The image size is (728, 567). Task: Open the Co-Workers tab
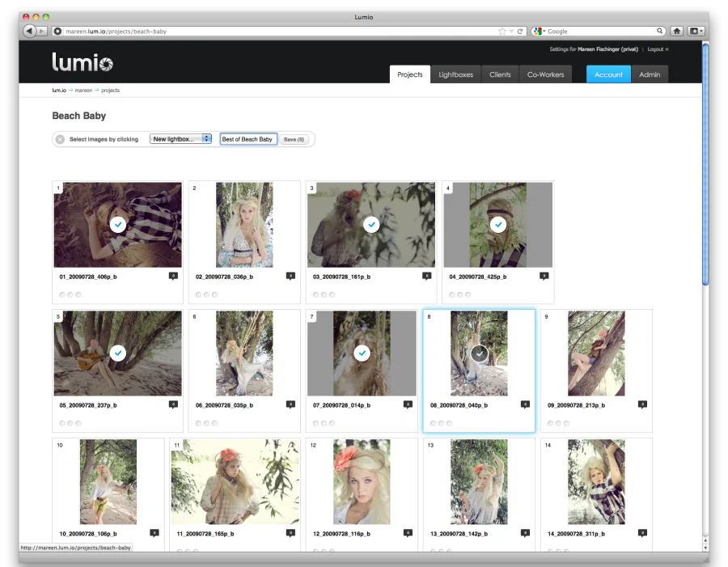click(x=545, y=74)
